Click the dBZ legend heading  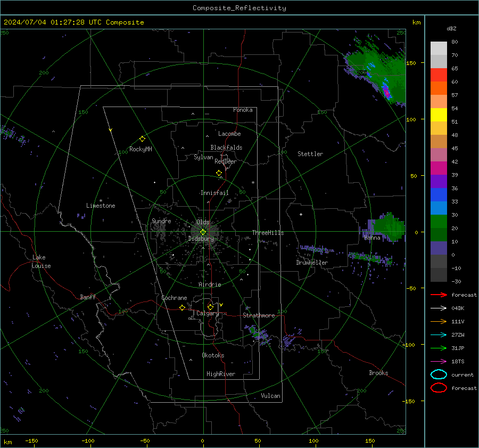pyautogui.click(x=451, y=28)
